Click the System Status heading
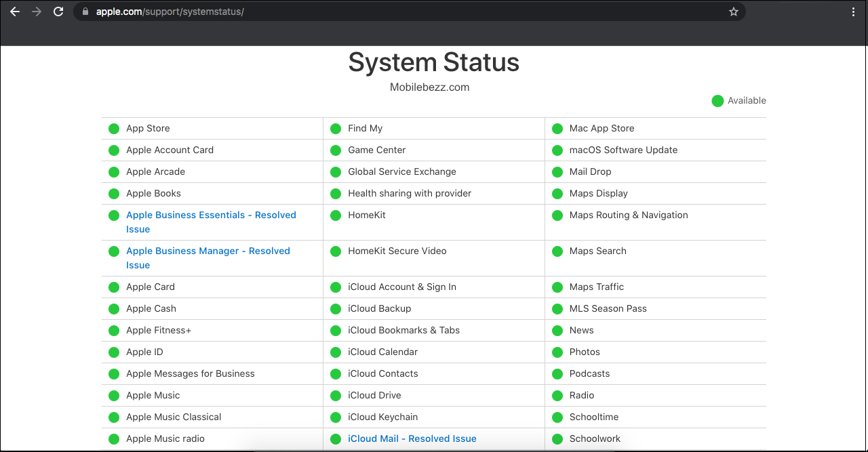The height and width of the screenshot is (452, 868). tap(434, 62)
